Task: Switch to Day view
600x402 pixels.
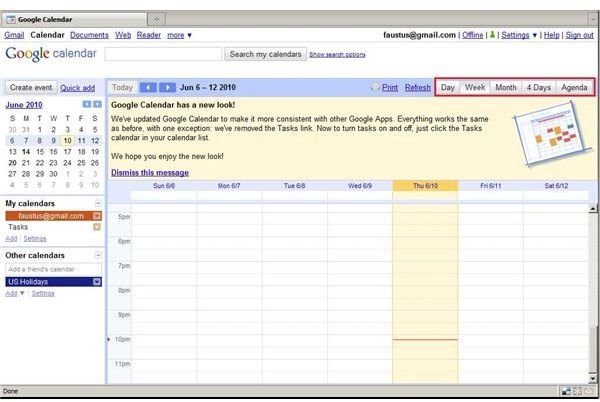Action: 447,87
